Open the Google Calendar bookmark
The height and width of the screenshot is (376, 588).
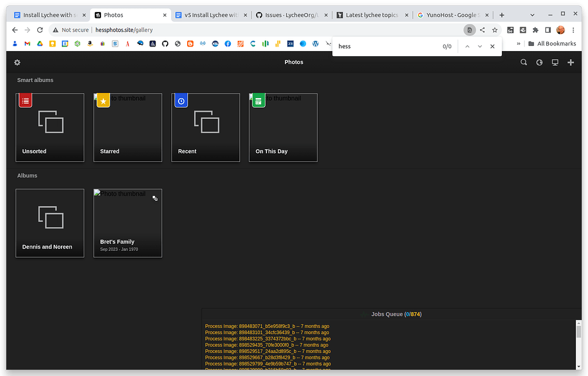click(65, 44)
